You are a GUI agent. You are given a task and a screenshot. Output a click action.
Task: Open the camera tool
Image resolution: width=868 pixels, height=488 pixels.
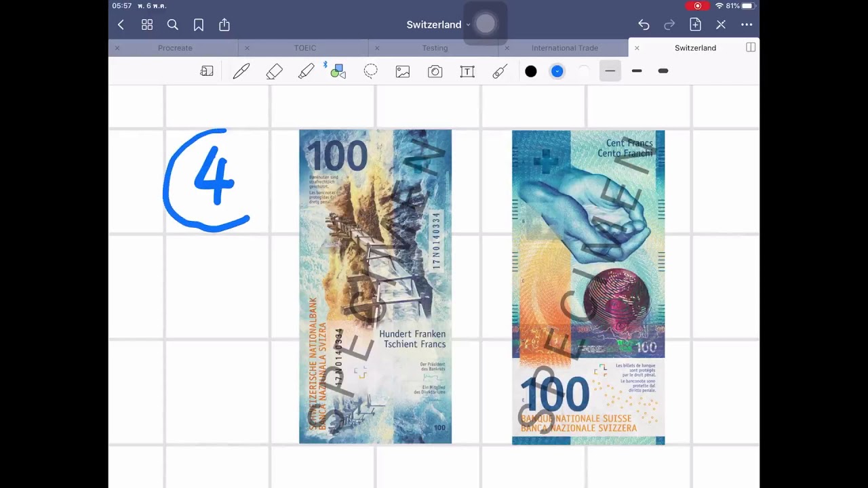pos(435,71)
